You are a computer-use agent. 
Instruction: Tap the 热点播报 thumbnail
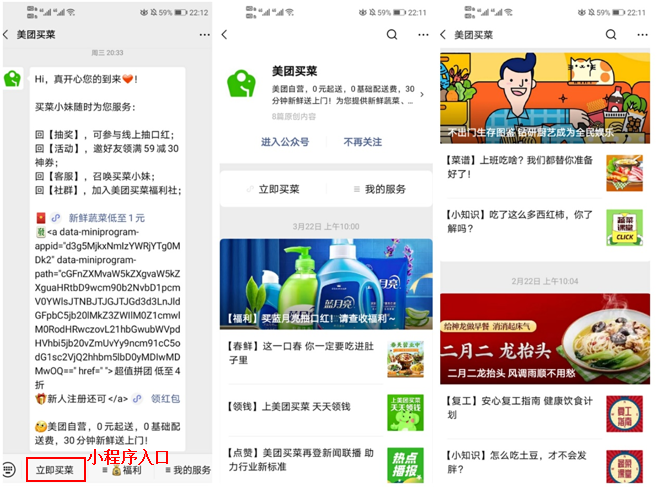[405, 465]
